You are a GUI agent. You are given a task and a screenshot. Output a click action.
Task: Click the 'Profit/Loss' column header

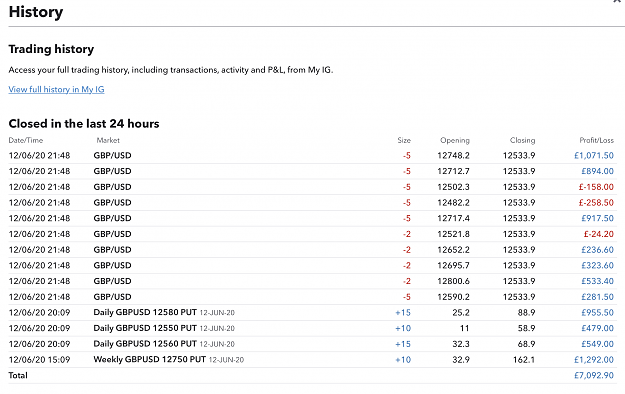pyautogui.click(x=596, y=140)
